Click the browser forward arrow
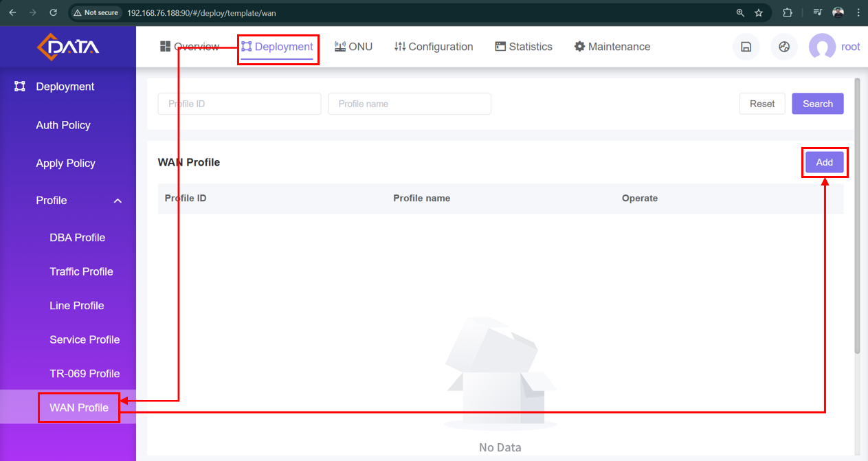Viewport: 868px width, 461px height. pos(33,12)
